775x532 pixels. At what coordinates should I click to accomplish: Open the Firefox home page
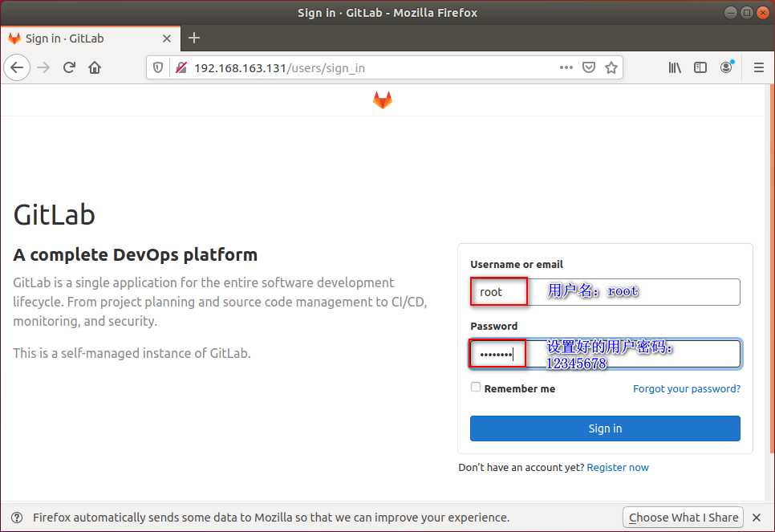(95, 67)
